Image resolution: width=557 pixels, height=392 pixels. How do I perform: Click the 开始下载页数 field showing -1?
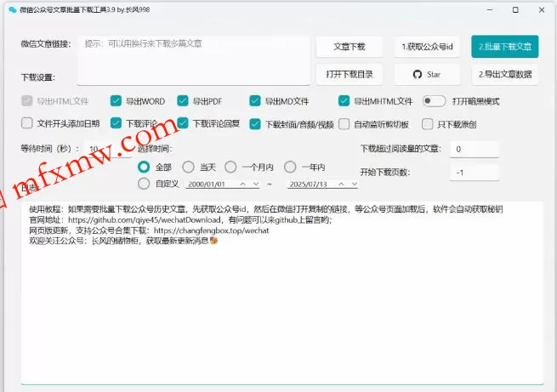point(475,173)
